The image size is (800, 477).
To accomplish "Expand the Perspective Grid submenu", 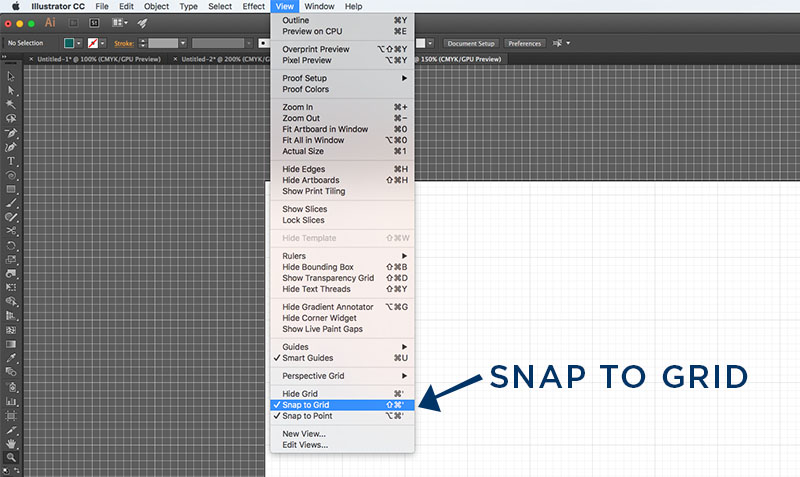I will pos(342,376).
